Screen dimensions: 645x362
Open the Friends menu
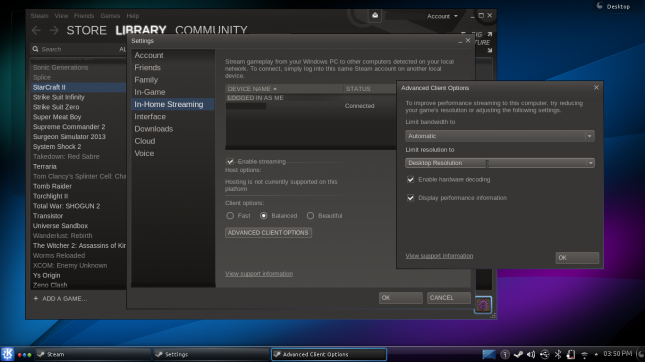click(x=84, y=16)
